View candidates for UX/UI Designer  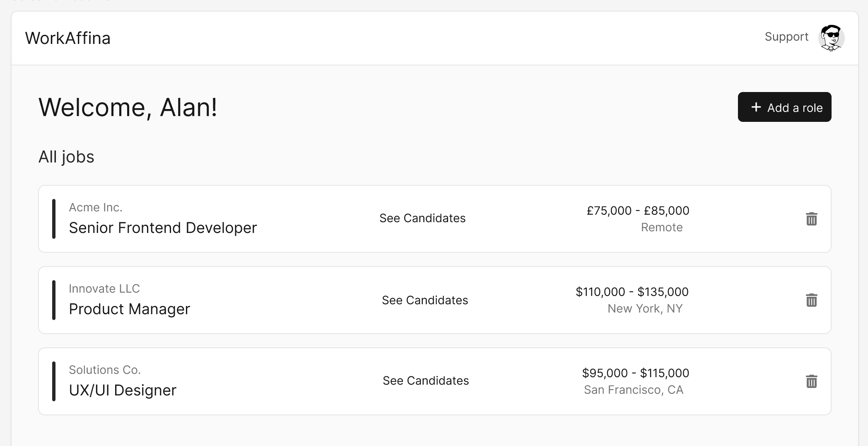coord(426,381)
